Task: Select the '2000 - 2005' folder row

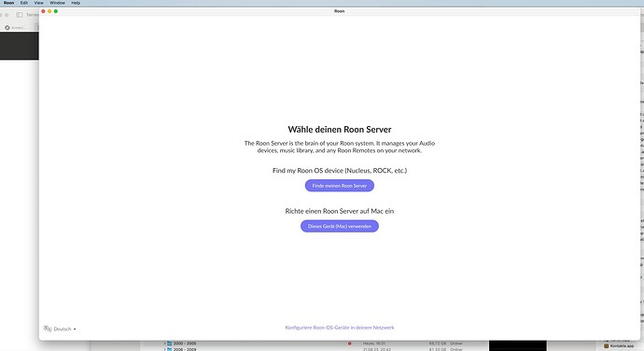Action: (315, 344)
